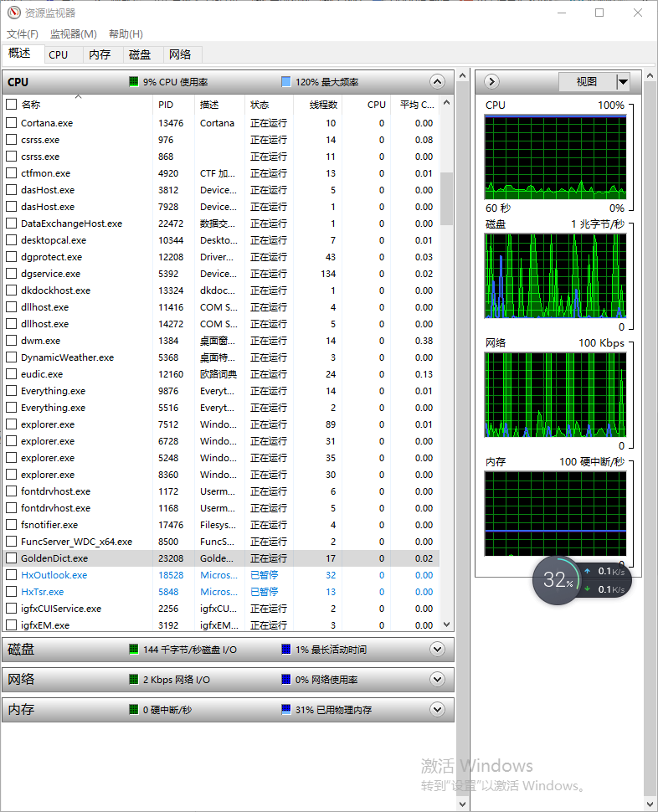The image size is (658, 812).
Task: Click the blue network utilization legend square
Action: click(285, 679)
